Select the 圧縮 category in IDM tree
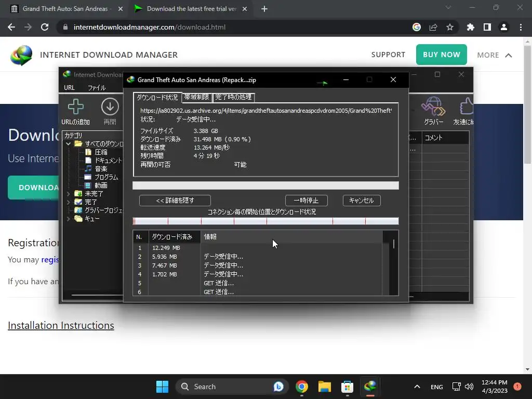 pos(101,152)
